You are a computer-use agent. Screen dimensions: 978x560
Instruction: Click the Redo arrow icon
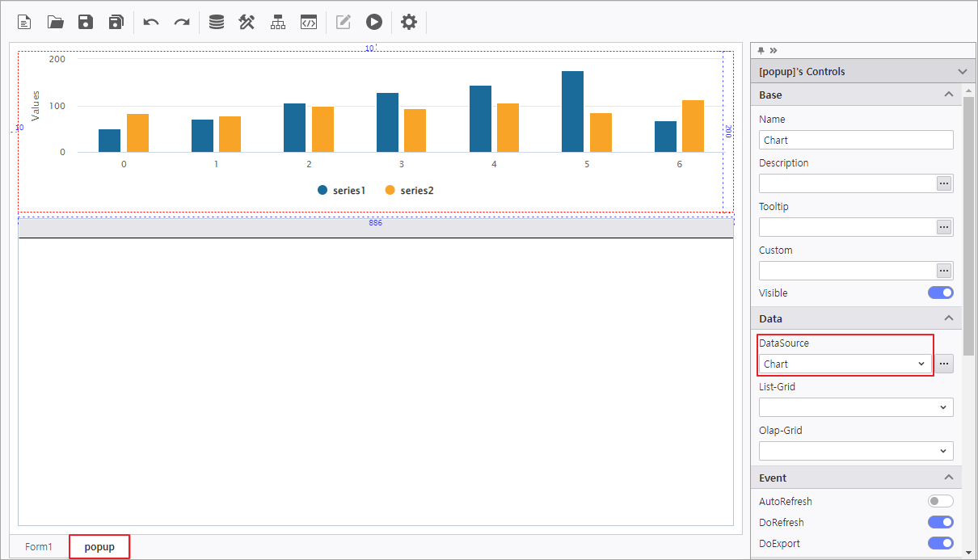tap(182, 22)
